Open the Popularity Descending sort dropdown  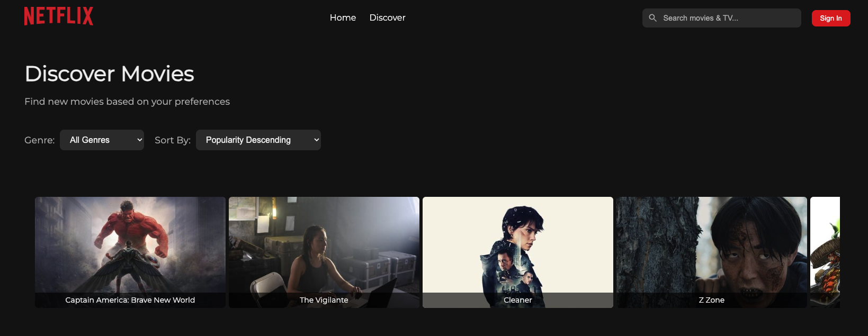coord(258,140)
